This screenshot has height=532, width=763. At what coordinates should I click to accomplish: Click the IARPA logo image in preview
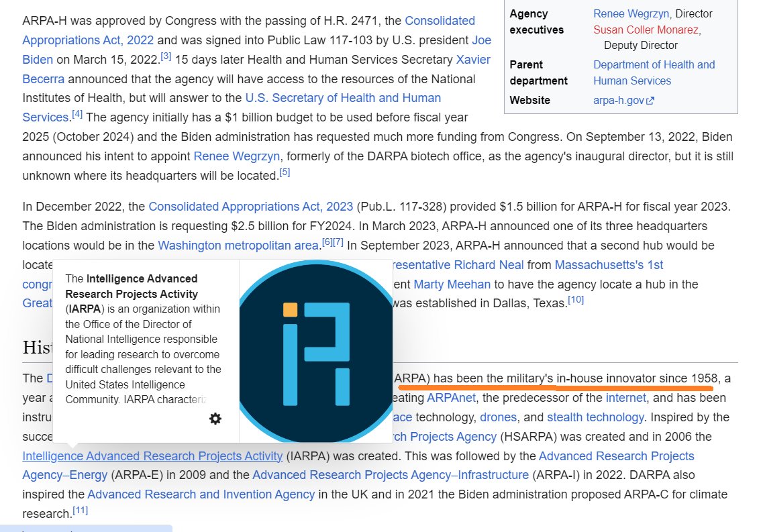click(316, 351)
